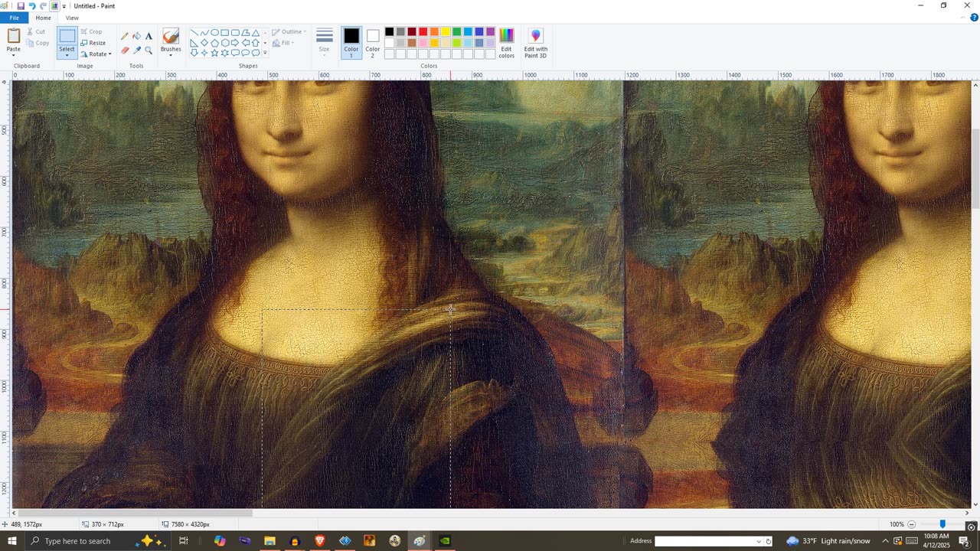Choose the Cloud callout shape
The height and width of the screenshot is (551, 980).
(x=256, y=53)
